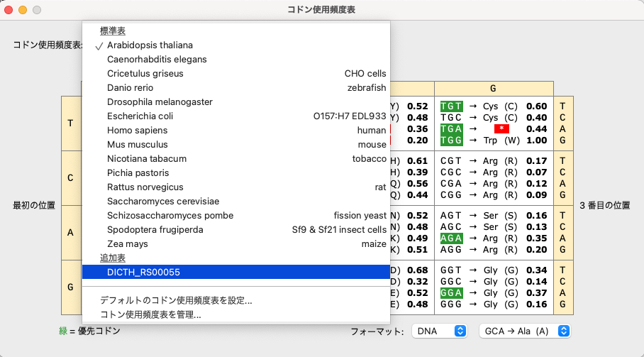Click the green AGA Arg codon

[x=451, y=238]
